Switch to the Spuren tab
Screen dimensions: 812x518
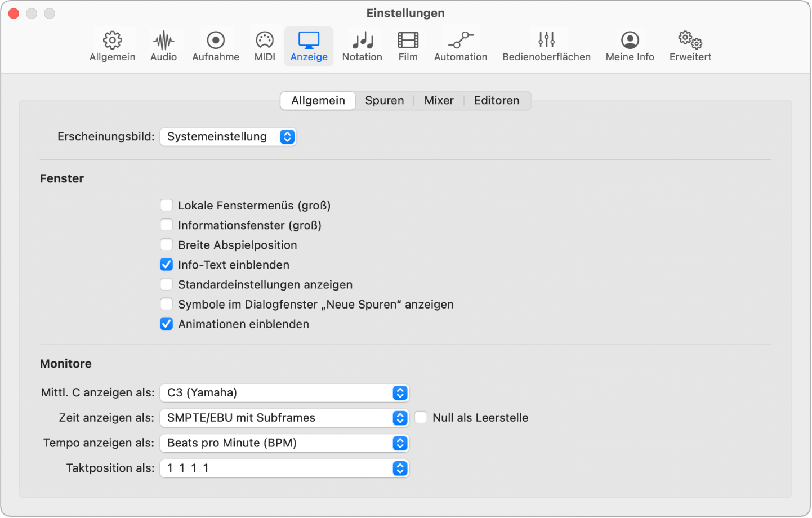385,101
